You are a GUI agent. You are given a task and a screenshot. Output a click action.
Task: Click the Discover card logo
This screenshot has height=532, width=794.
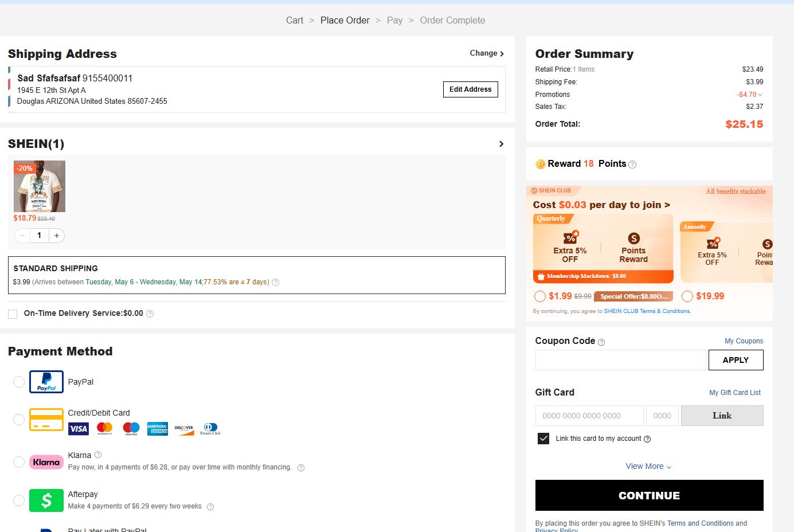(x=184, y=429)
